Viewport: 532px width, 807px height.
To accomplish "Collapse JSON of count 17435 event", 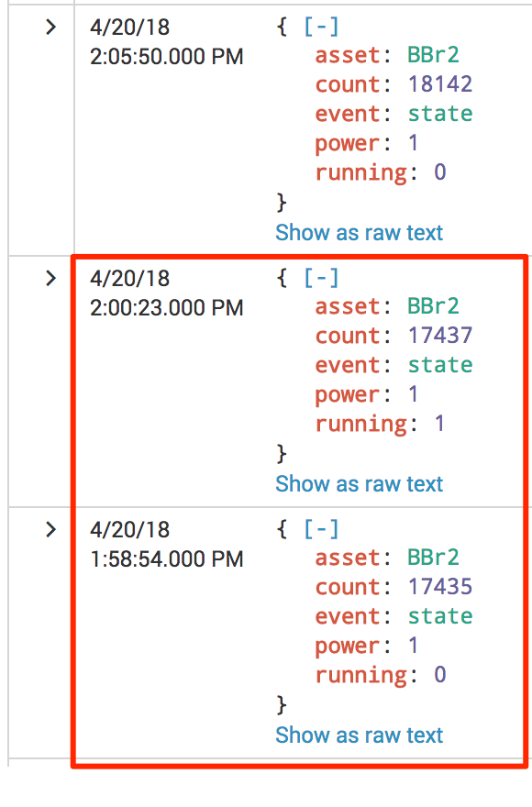I will [x=321, y=528].
